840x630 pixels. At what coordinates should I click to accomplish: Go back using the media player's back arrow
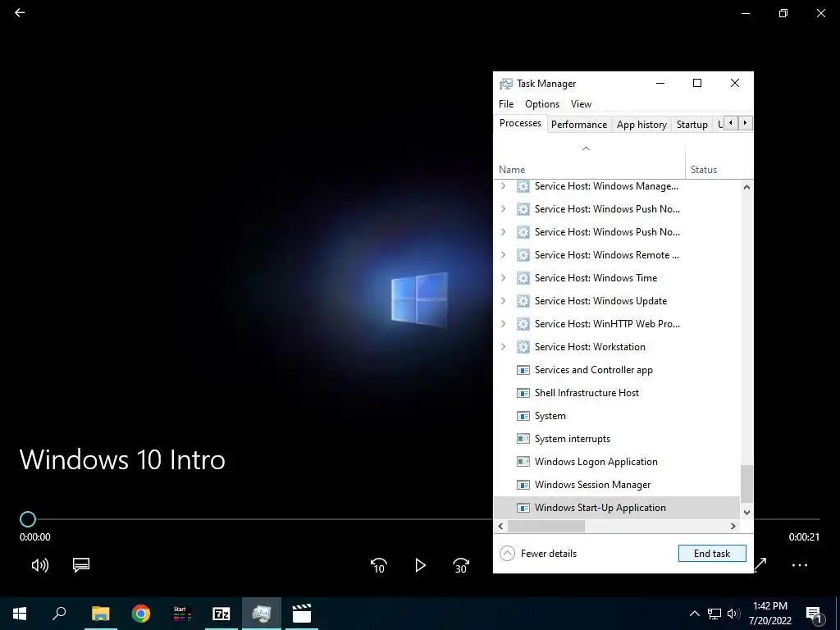[20, 12]
